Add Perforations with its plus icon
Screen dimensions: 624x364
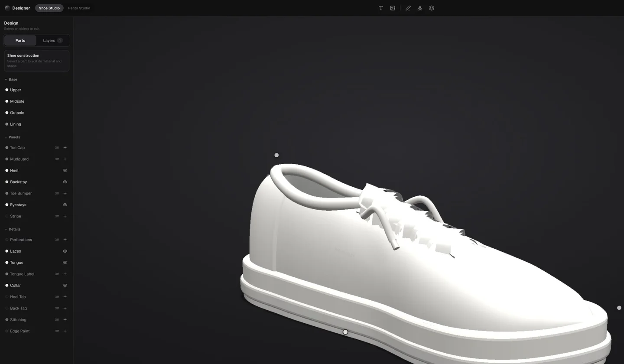(x=65, y=240)
